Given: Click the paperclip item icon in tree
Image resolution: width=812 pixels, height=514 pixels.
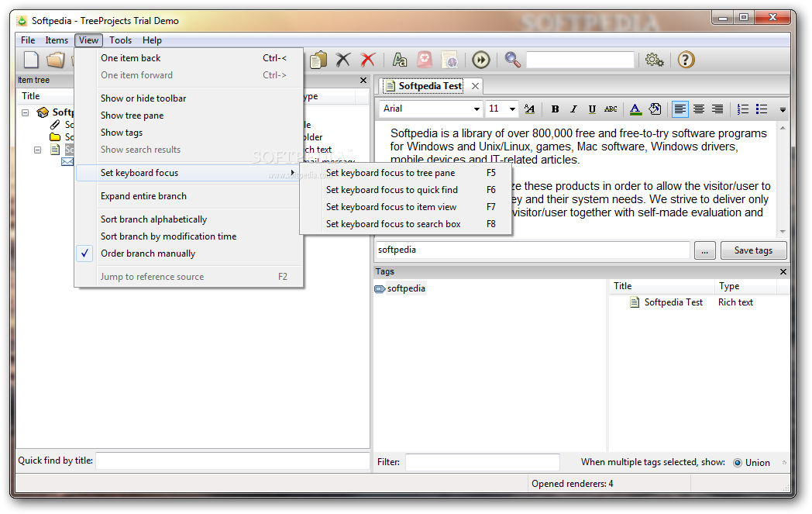Looking at the screenshot, I should pos(55,124).
